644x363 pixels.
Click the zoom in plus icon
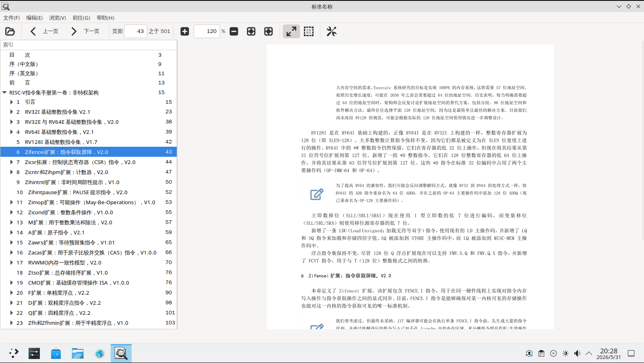pos(185,31)
